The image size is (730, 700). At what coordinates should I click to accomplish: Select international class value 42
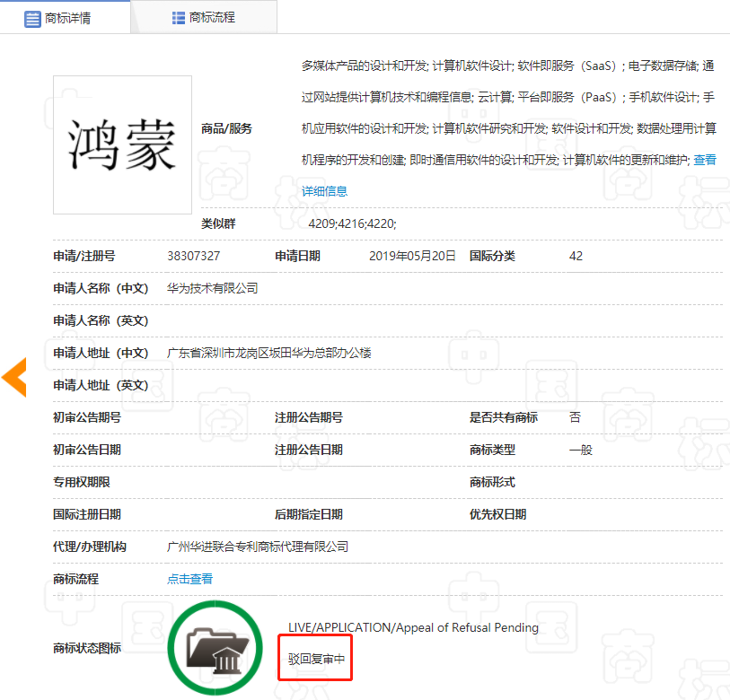pos(576,256)
